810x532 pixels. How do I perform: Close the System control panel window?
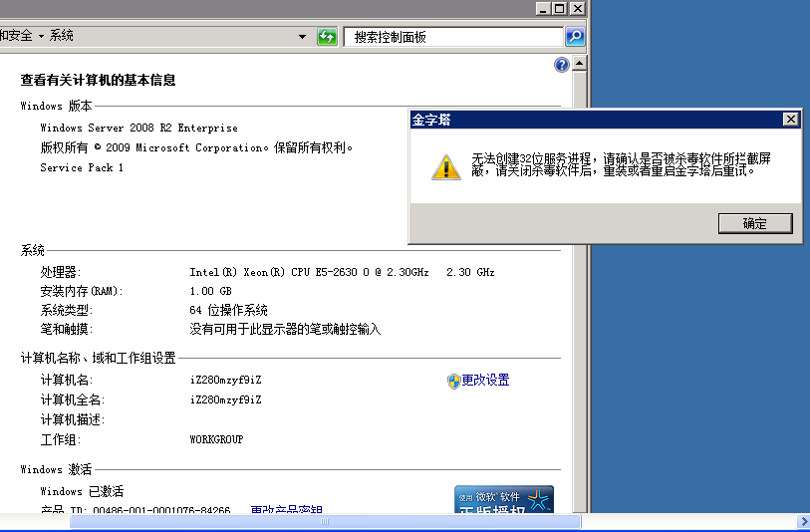(577, 8)
